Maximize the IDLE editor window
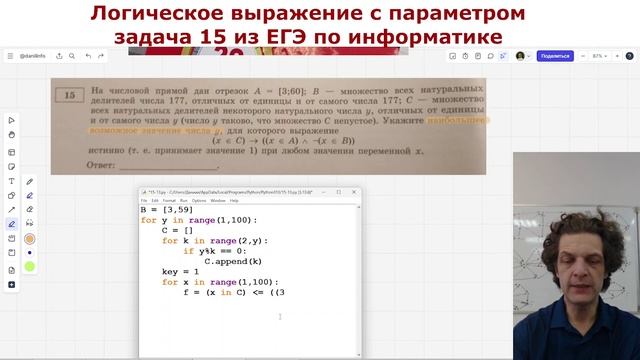This screenshot has height=360, width=640. pyautogui.click(x=339, y=192)
